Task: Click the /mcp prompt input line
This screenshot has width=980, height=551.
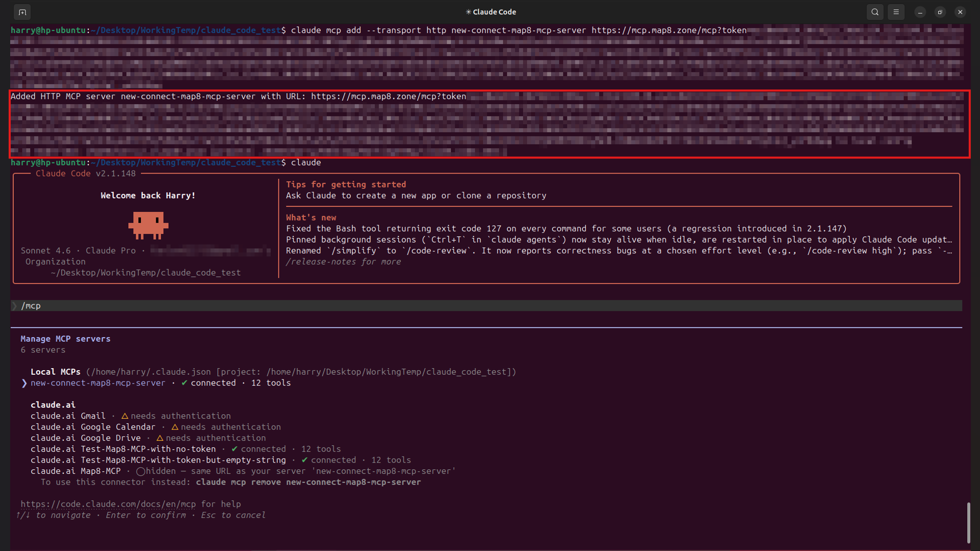Action: tap(486, 306)
